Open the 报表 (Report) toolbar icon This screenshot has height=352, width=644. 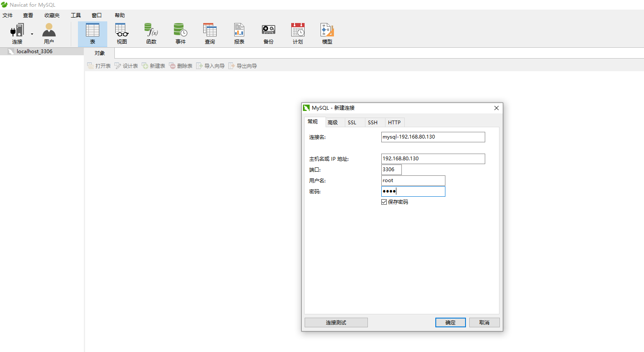(239, 34)
